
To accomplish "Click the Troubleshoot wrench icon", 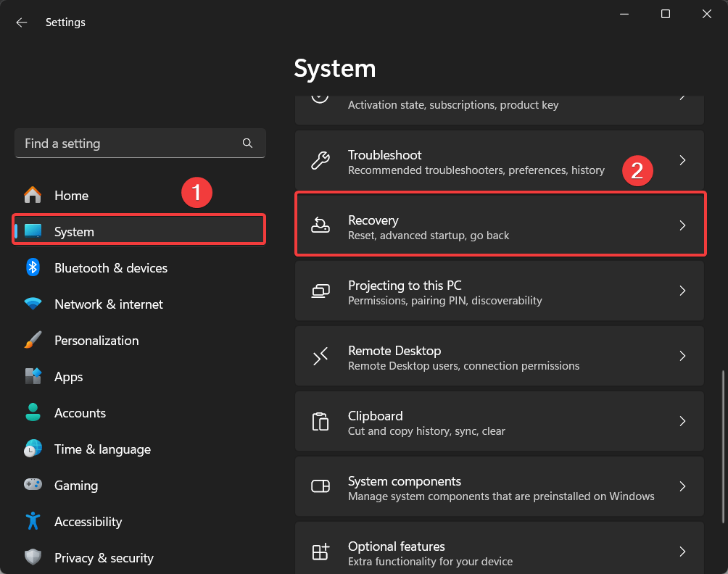I will point(320,161).
